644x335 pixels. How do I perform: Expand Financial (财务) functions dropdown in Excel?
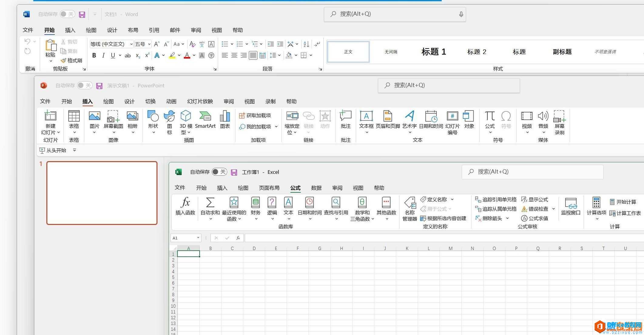tap(256, 219)
